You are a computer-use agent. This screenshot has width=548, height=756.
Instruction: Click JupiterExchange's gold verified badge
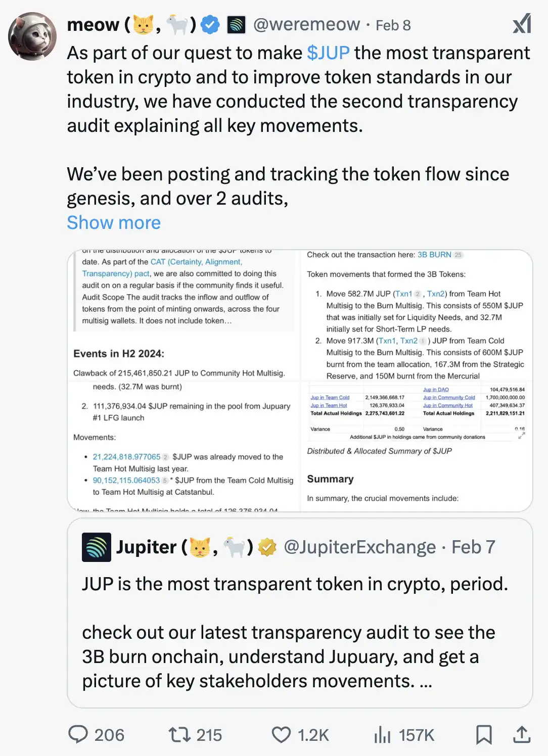pyautogui.click(x=267, y=547)
